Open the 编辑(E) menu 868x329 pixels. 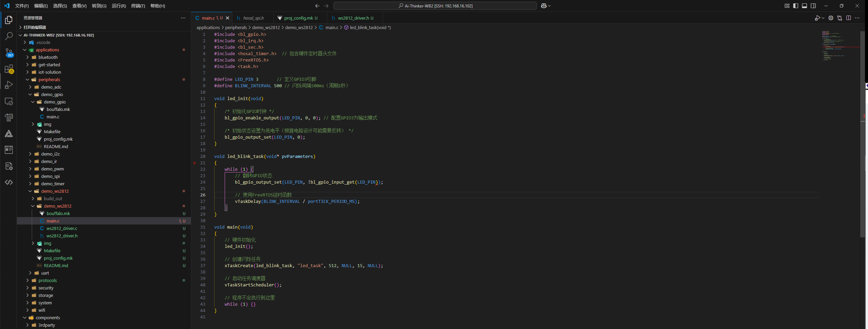tap(41, 6)
